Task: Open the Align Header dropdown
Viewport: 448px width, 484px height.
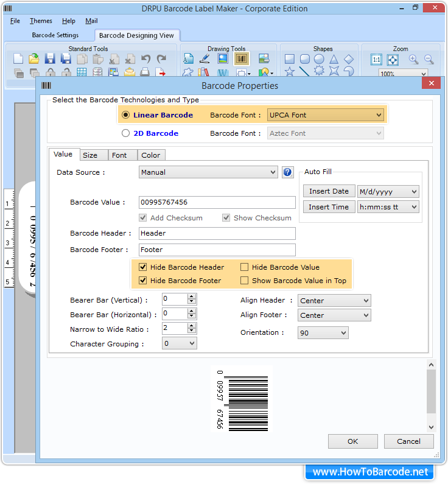Action: (334, 301)
